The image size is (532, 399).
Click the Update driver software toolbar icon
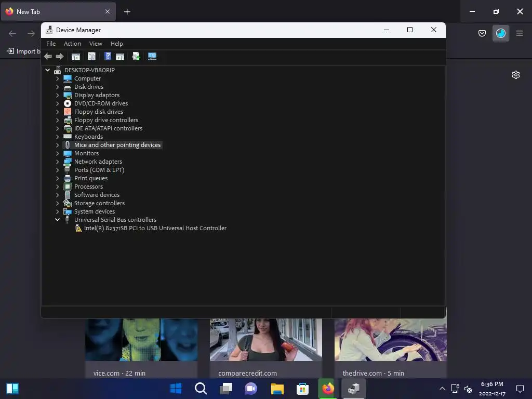[x=136, y=56]
